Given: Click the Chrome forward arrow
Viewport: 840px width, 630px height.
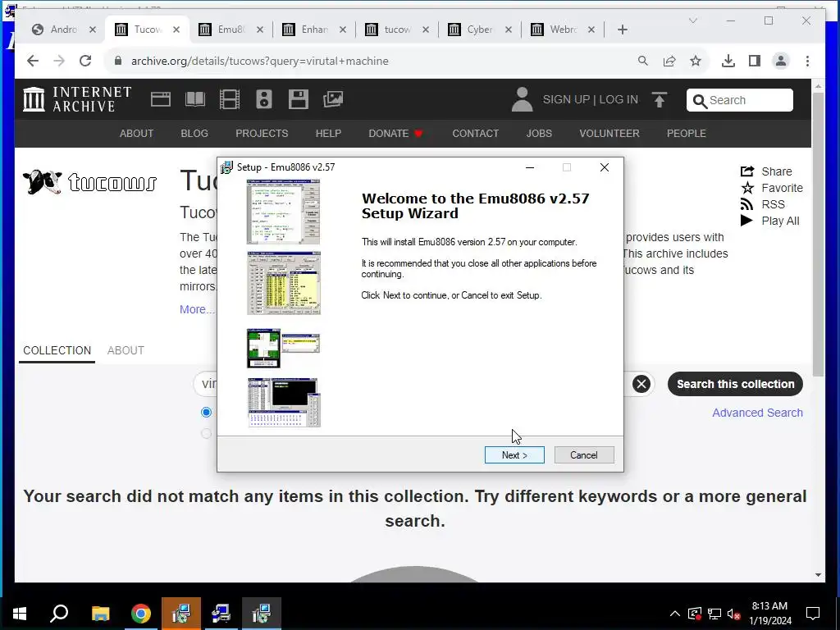Looking at the screenshot, I should (59, 61).
